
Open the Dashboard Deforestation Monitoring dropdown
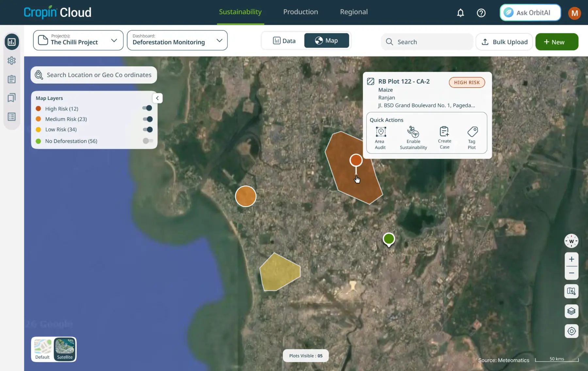click(x=177, y=40)
